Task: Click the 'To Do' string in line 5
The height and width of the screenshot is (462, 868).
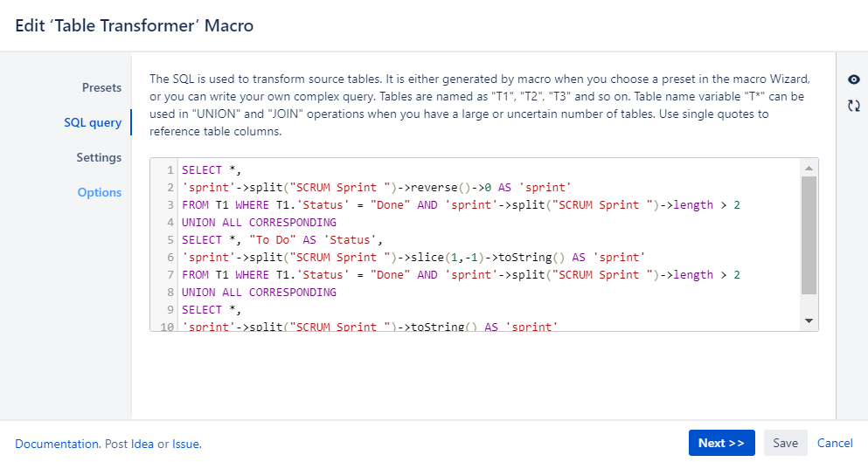Action: click(271, 240)
